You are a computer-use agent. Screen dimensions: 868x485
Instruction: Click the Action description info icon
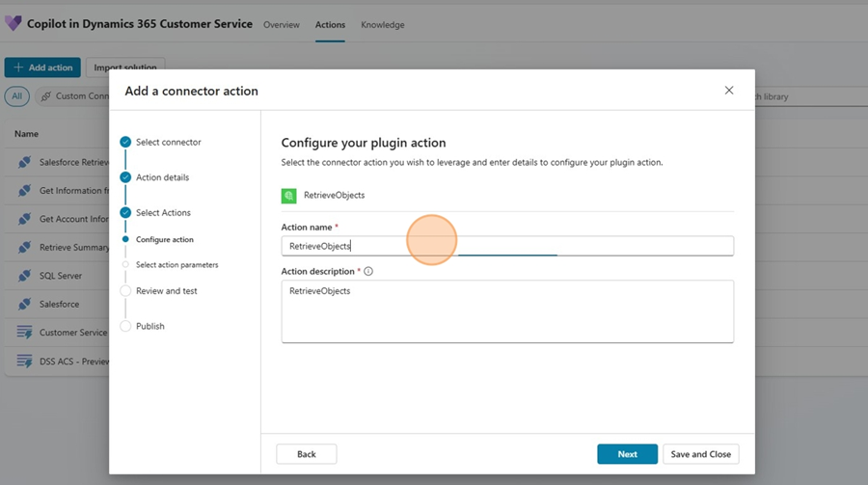368,271
